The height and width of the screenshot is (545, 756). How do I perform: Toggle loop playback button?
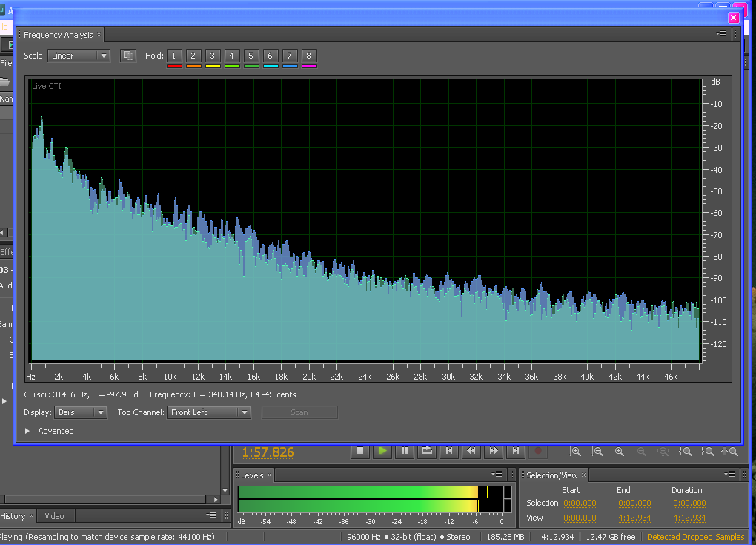(x=427, y=451)
